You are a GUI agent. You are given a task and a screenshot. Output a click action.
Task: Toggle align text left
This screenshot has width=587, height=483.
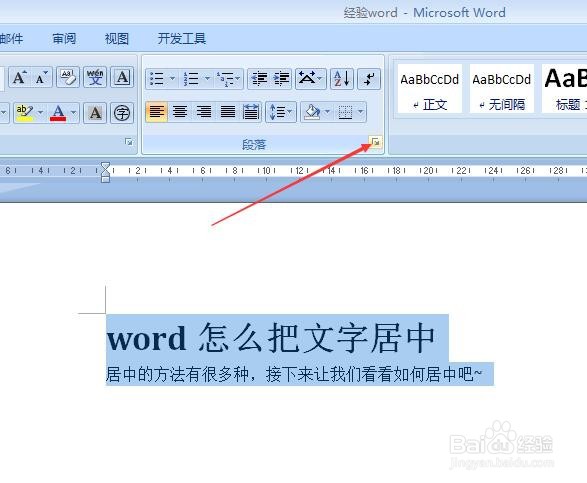click(x=156, y=112)
